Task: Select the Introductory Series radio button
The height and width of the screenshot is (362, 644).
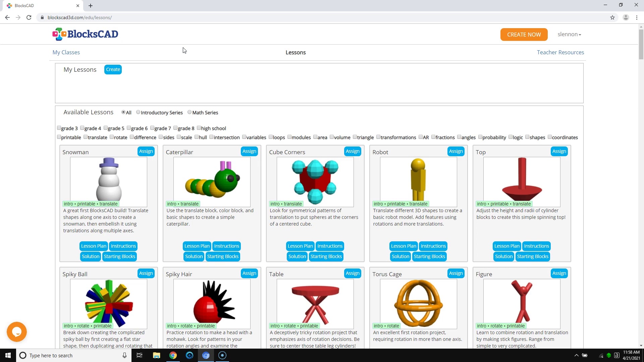Action: tap(138, 112)
